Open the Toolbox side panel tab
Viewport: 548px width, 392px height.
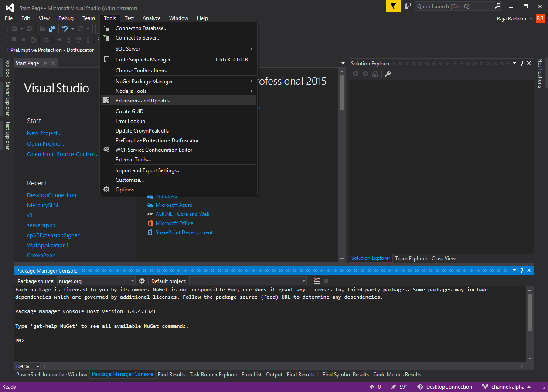point(7,68)
